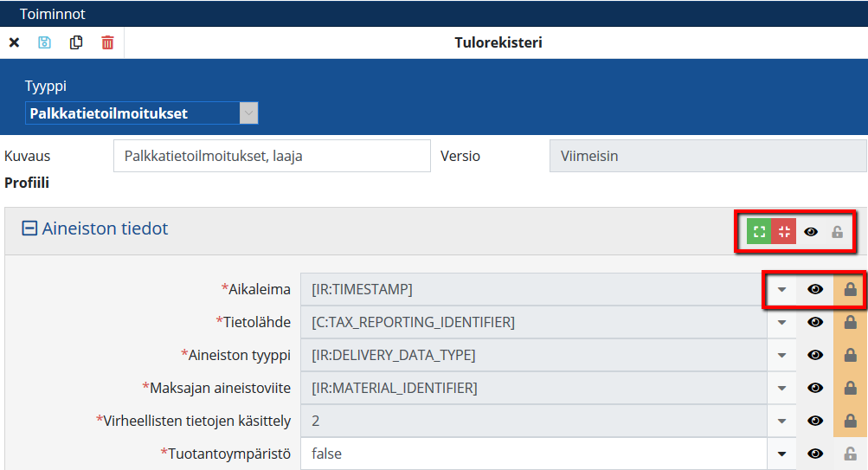
Task: Open the Aineiston tyyppi dropdown arrow
Action: click(781, 356)
